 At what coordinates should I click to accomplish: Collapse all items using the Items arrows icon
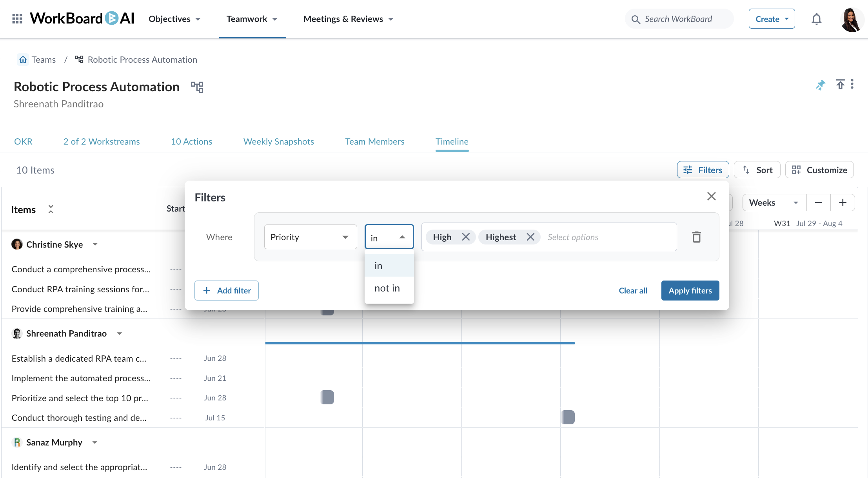tap(51, 209)
